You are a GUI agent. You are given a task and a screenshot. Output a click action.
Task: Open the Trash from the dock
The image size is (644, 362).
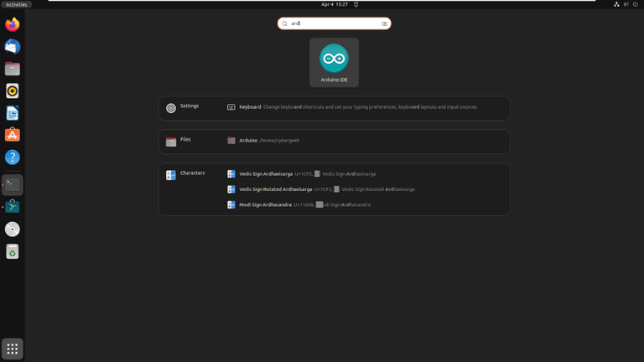[x=13, y=251]
